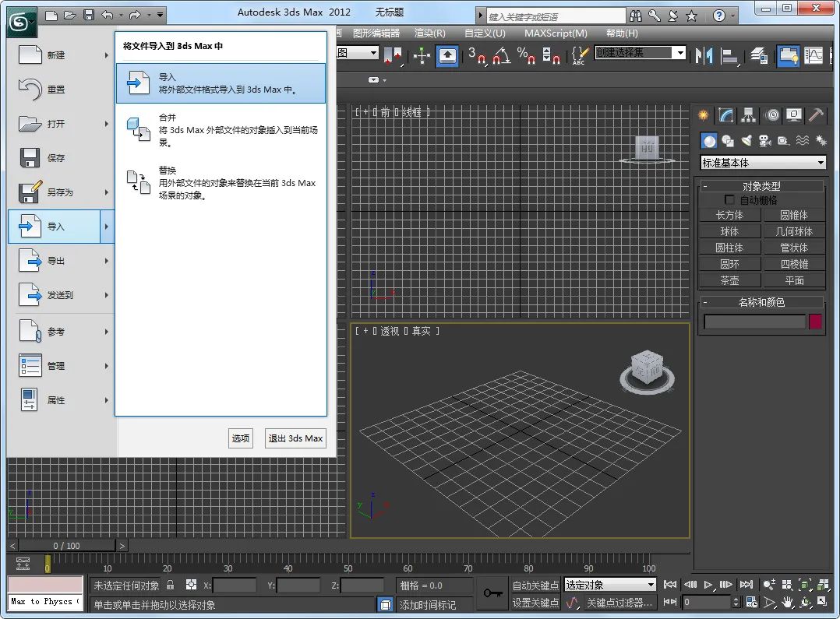Collapse the 名称和颜色 rollout
Screen dimensions: 840x619
[x=761, y=303]
